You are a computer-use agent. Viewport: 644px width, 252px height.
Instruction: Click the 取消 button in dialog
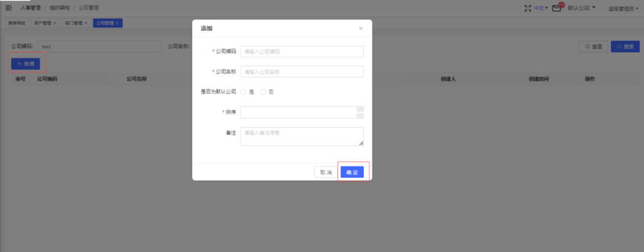326,172
